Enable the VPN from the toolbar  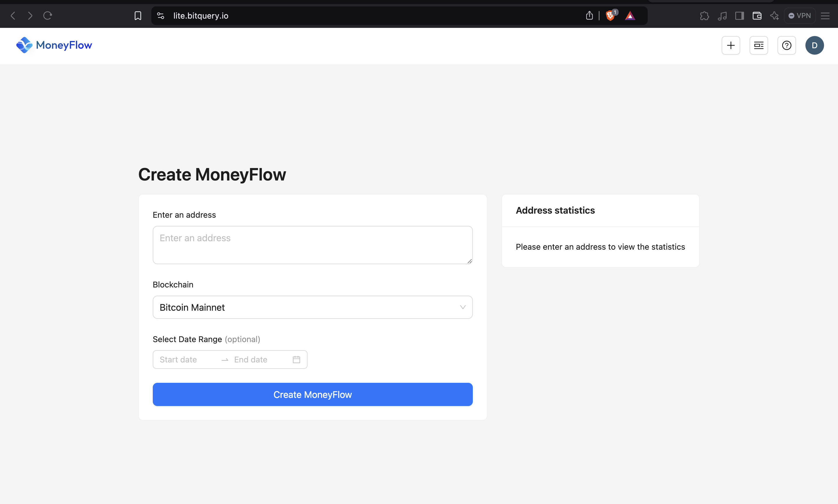[800, 15]
